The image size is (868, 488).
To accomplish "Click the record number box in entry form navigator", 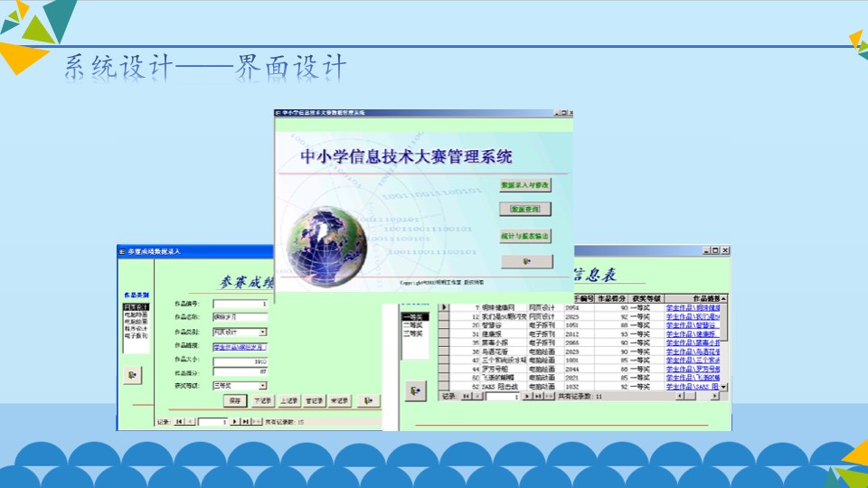I will (x=212, y=422).
